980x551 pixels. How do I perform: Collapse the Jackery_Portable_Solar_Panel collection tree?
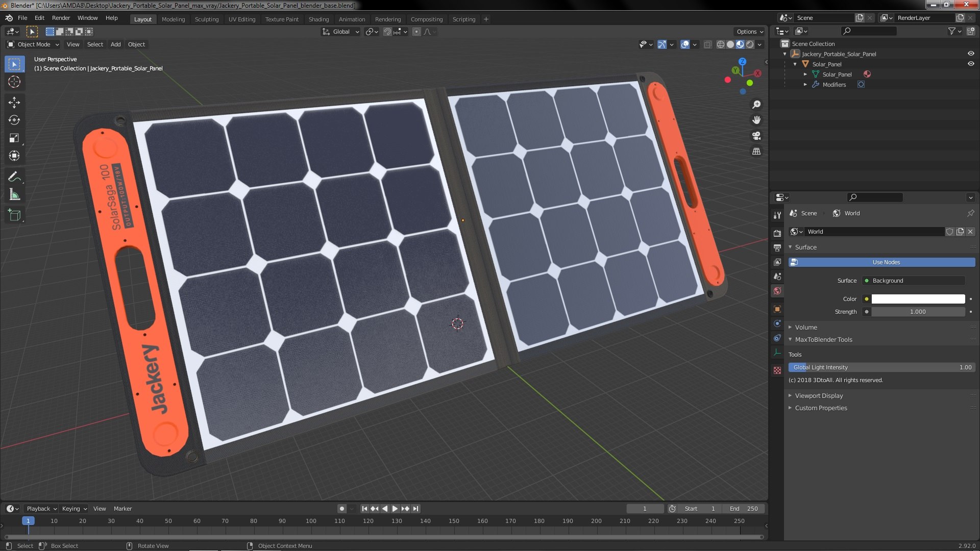point(785,54)
